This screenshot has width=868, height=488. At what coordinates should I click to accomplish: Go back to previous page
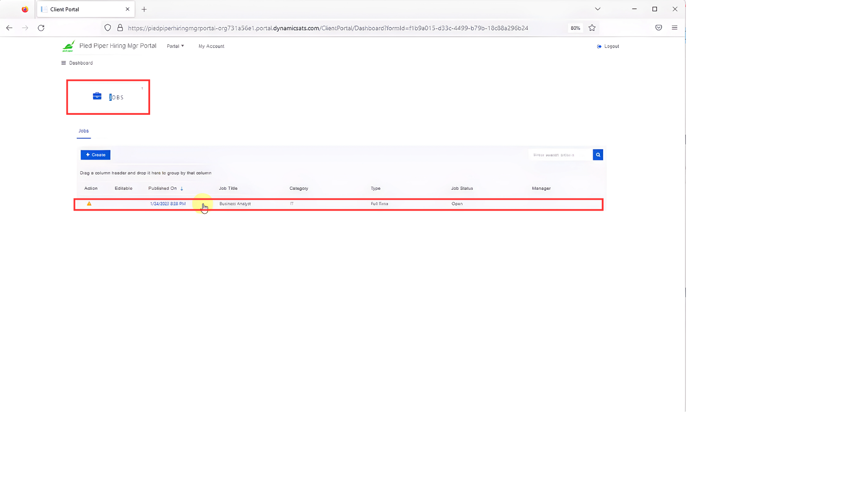coord(9,28)
